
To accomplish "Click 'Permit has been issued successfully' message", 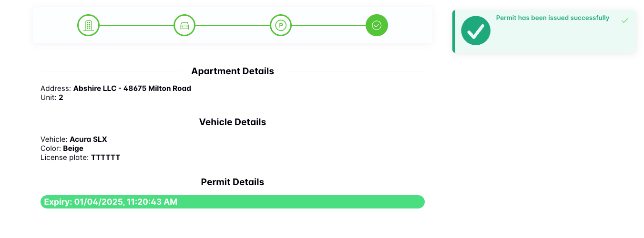I will click(552, 18).
